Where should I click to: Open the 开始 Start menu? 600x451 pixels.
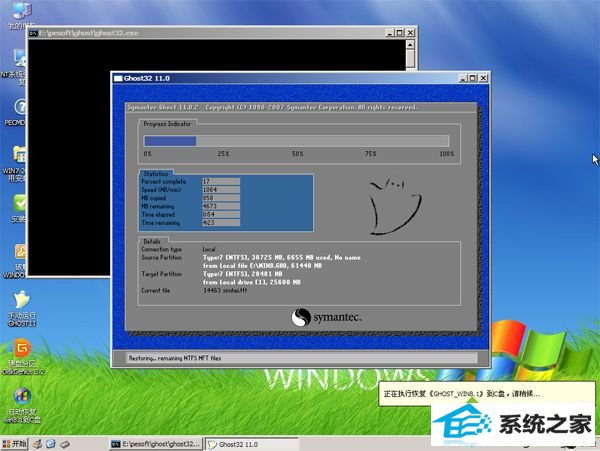[x=14, y=444]
